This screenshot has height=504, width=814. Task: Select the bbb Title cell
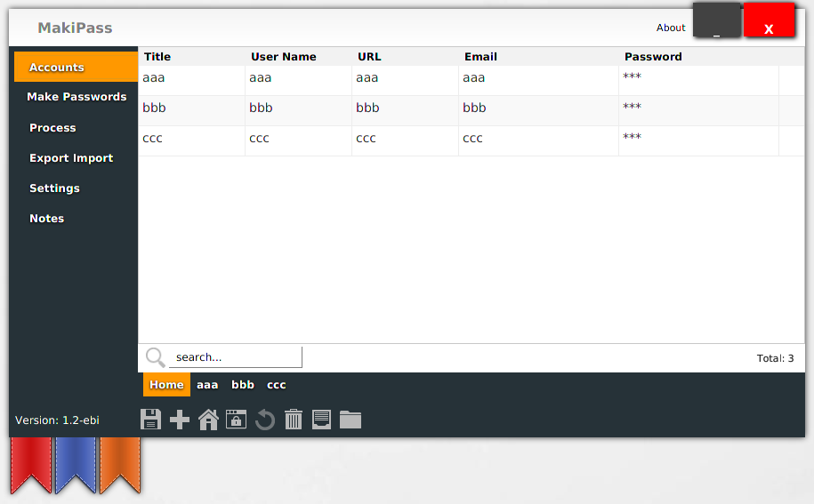pyautogui.click(x=191, y=110)
